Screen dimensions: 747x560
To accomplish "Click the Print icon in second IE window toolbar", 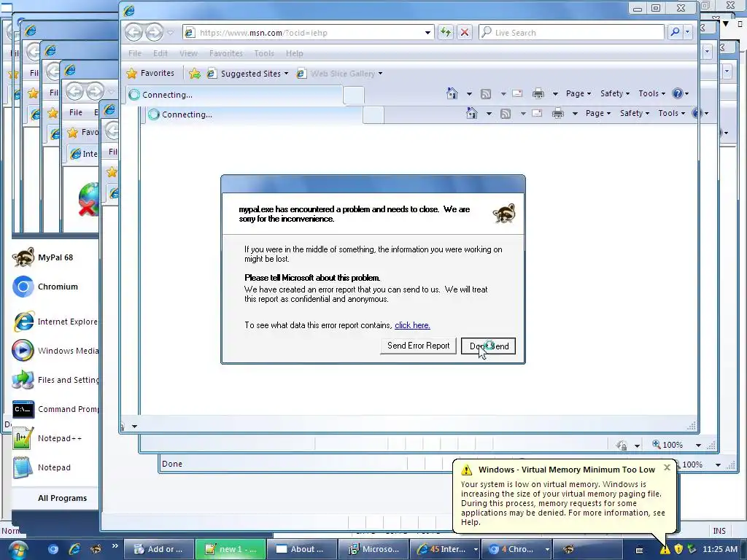I will pos(558,113).
